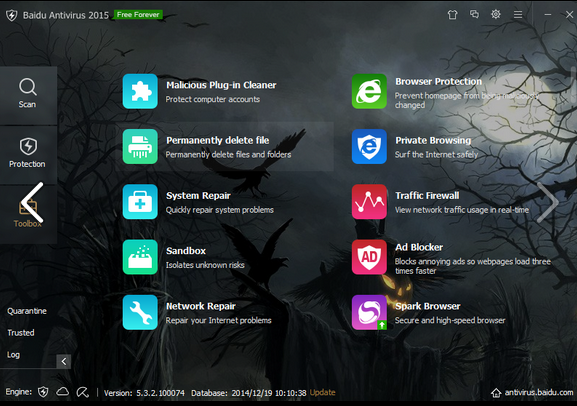The height and width of the screenshot is (406, 577).
Task: Click the Ad Blocker title text
Action: click(x=419, y=247)
